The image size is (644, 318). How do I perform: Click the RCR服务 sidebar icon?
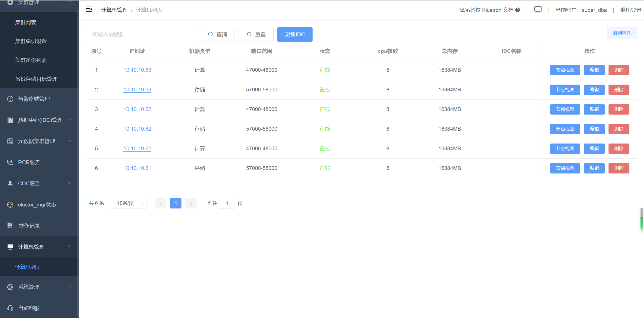coord(10,162)
